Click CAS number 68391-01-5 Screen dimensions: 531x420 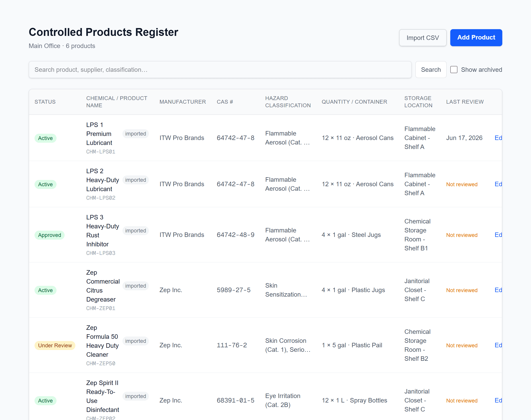coord(235,400)
